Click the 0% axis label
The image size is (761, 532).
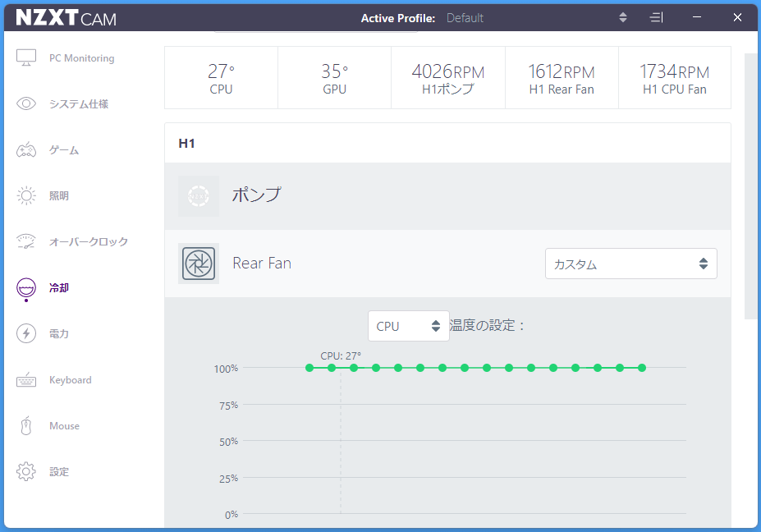click(x=232, y=515)
